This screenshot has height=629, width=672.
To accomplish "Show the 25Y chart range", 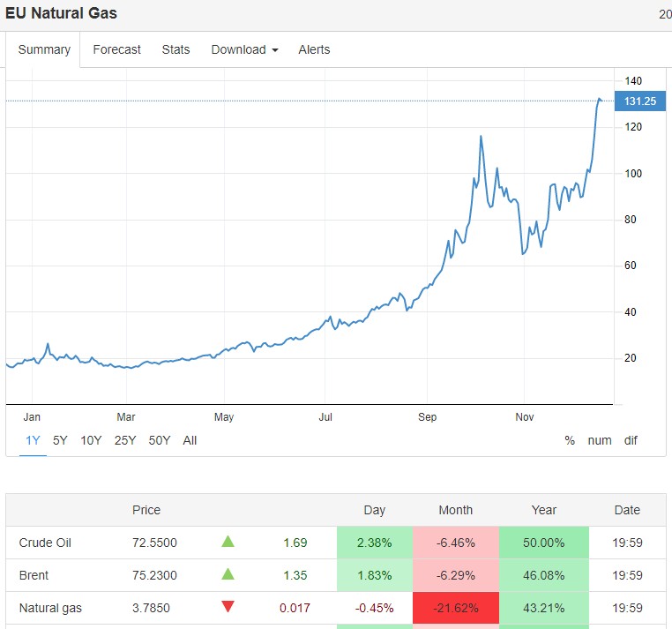I will point(125,440).
